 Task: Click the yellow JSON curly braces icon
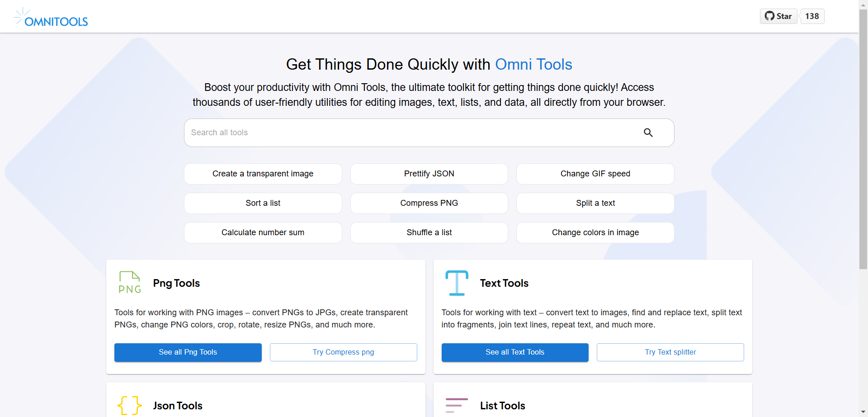[129, 405]
